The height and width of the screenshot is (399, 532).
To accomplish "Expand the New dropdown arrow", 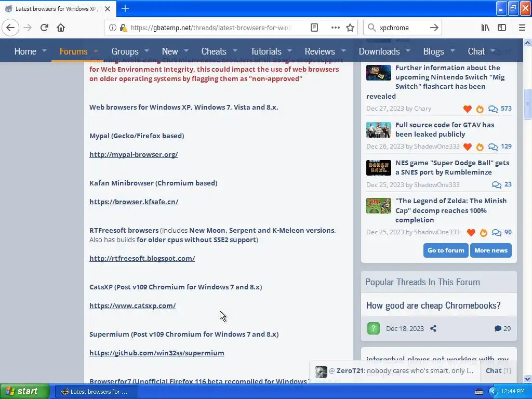I will click(186, 51).
